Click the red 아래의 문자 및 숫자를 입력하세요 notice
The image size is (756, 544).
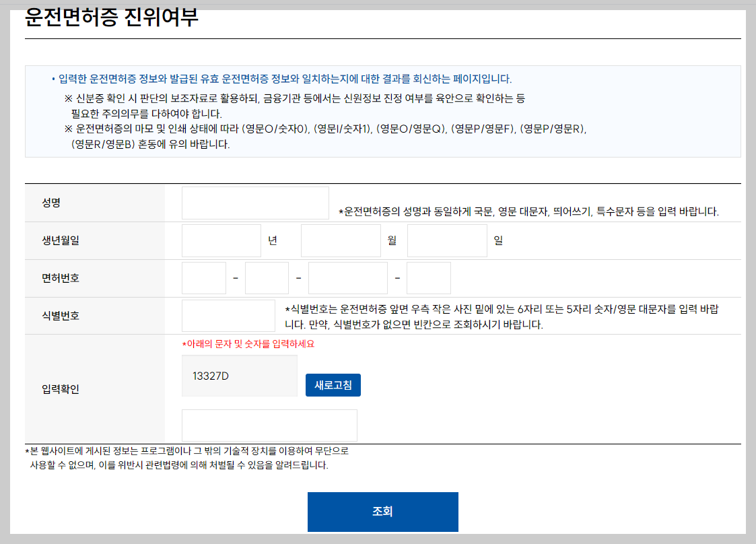pyautogui.click(x=248, y=344)
